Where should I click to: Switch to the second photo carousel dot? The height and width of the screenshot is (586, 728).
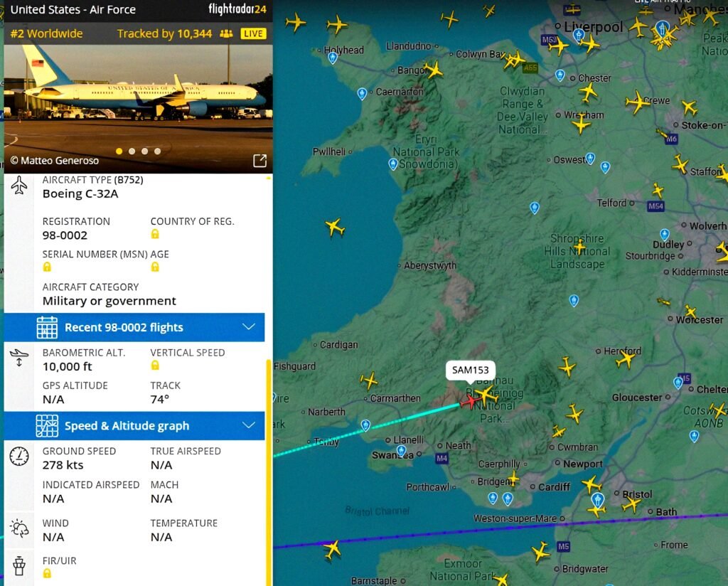click(x=132, y=151)
